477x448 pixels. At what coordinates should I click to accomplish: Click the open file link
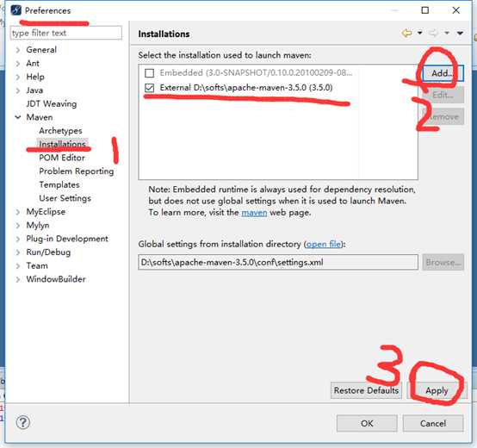[x=324, y=244]
